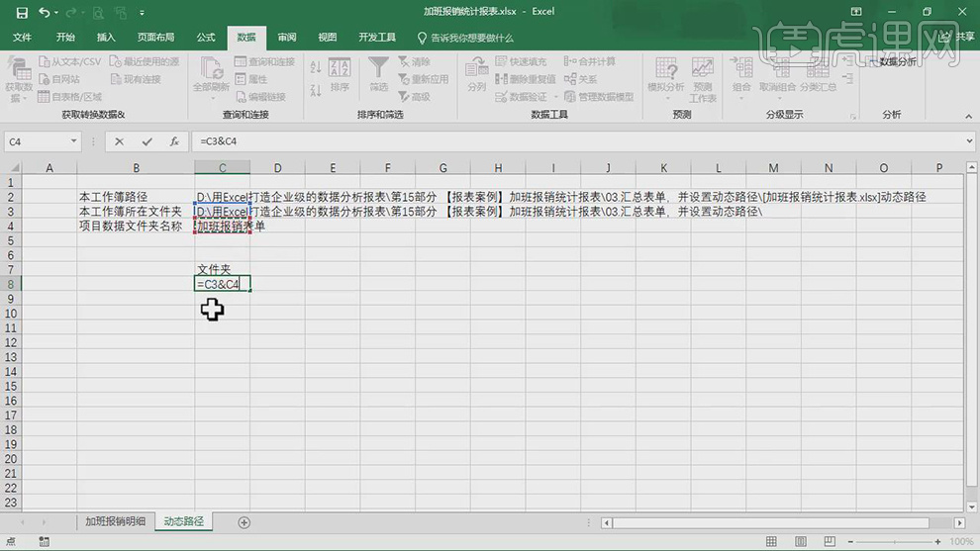Switch to the Page Layout tab (页面布局)
This screenshot has height=551, width=980.
pos(155,38)
